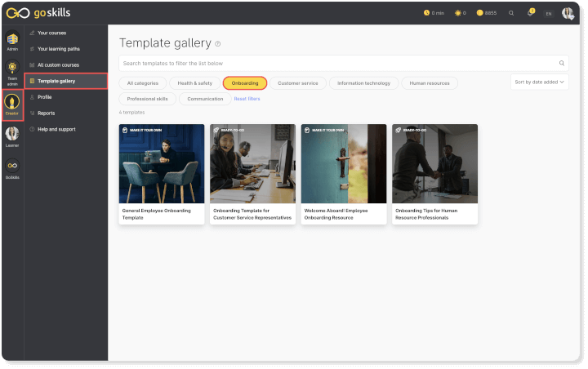Open Help and support link
This screenshot has height=369, width=588.
click(56, 129)
